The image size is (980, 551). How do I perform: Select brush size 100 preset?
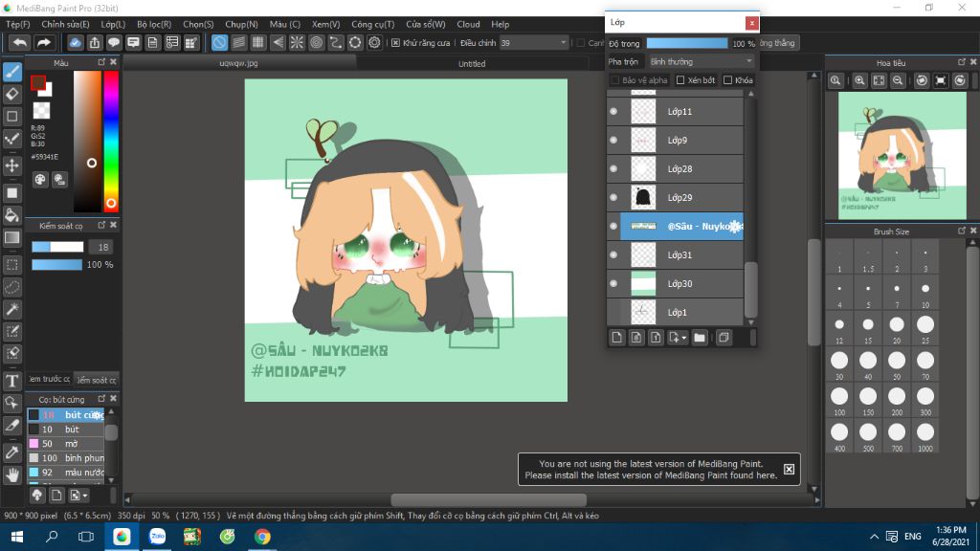point(839,401)
